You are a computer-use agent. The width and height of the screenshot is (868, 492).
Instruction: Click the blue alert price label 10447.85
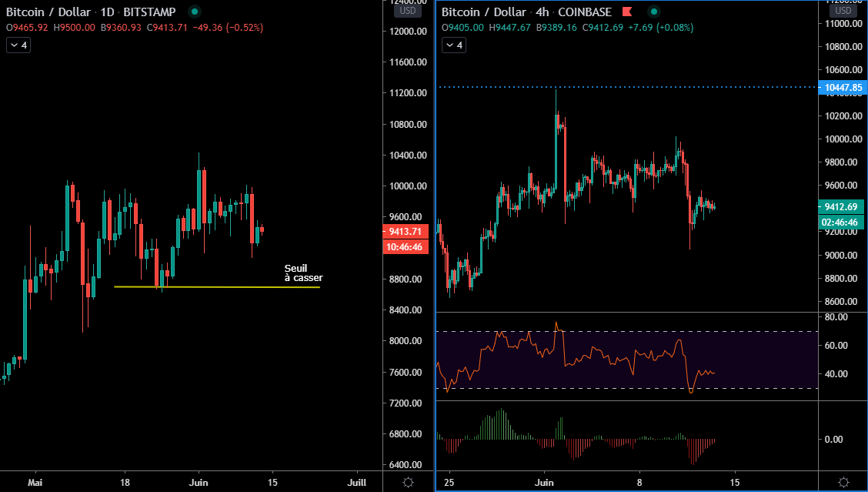tap(842, 88)
